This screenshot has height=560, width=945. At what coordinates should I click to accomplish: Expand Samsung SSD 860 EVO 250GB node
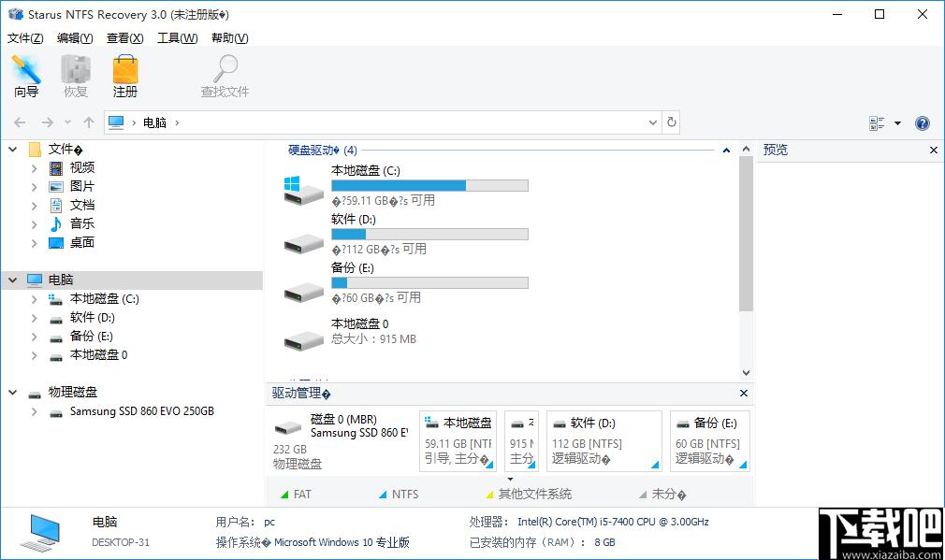[x=35, y=411]
